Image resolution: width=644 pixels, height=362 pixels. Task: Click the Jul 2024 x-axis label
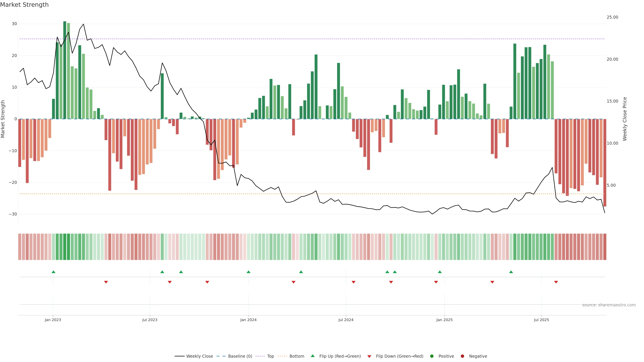[346, 320]
